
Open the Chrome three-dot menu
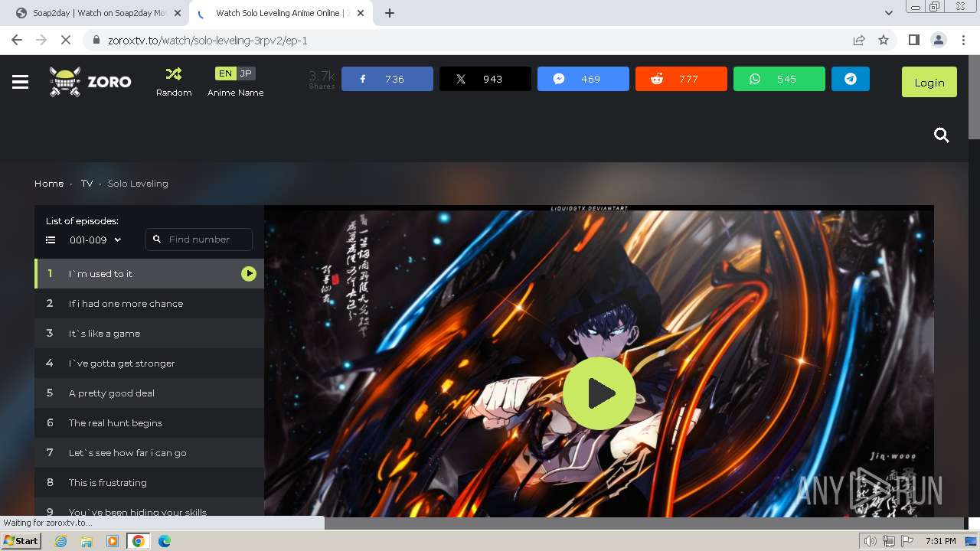pos(963,41)
